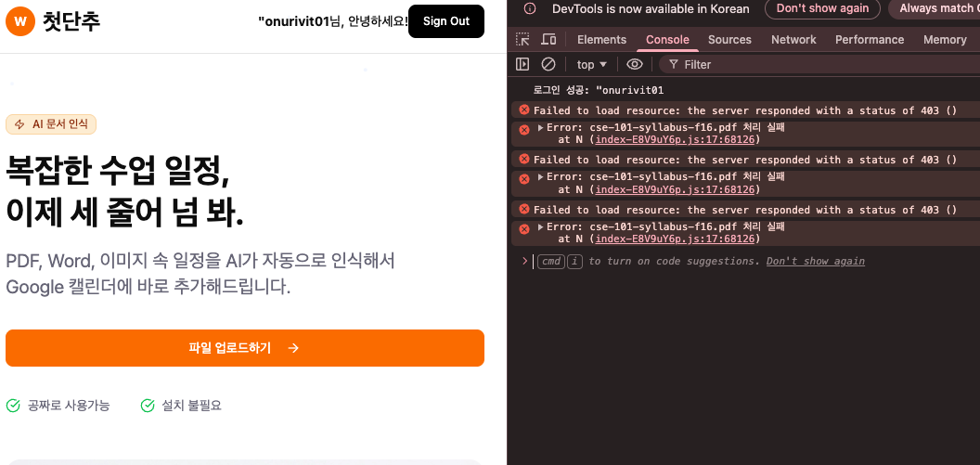Open the Sources tab
This screenshot has height=465, width=980.
pos(729,39)
